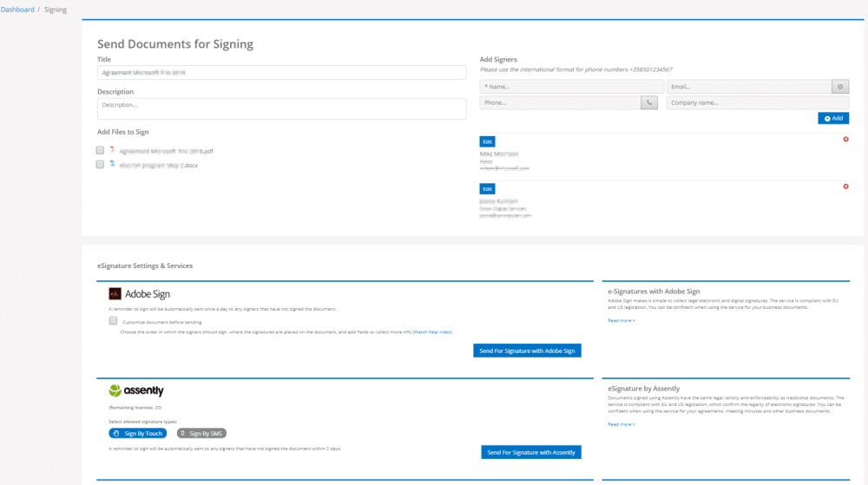
Task: Toggle the Sign By SMS option
Action: coord(201,433)
